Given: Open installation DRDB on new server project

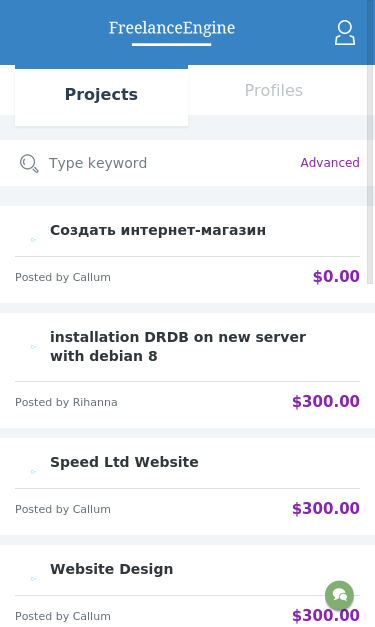Looking at the screenshot, I should (178, 346).
